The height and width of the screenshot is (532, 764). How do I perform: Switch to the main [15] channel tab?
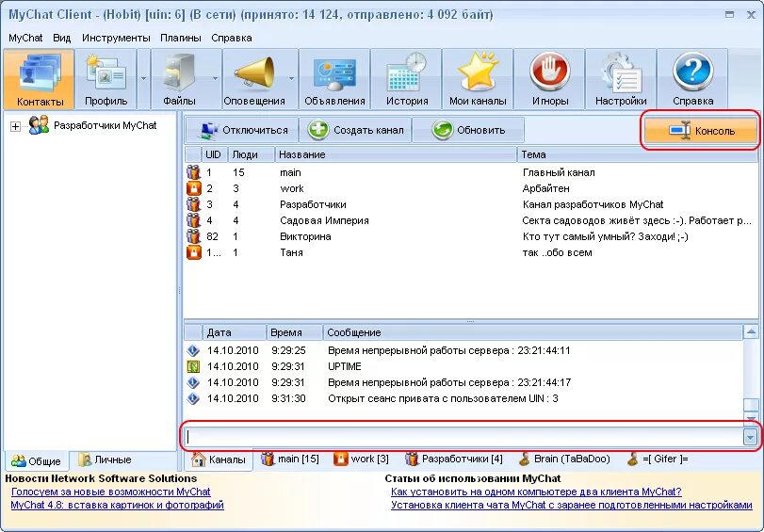click(290, 459)
